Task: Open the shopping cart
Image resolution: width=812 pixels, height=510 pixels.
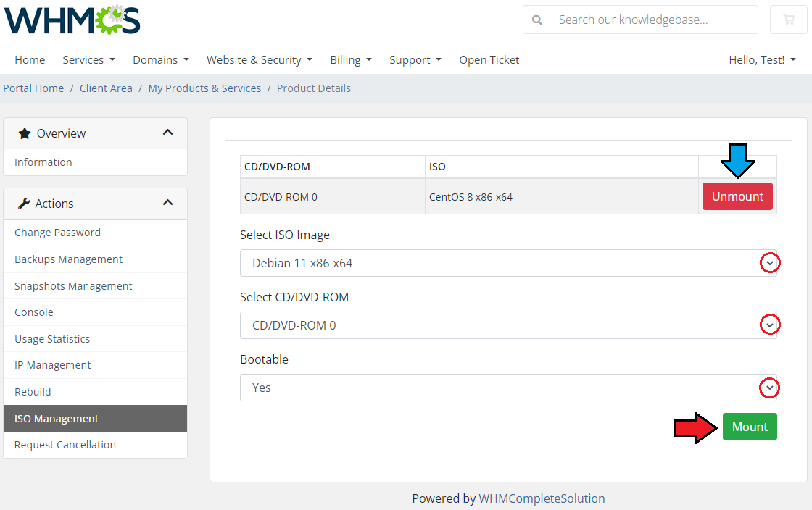Action: point(789,20)
